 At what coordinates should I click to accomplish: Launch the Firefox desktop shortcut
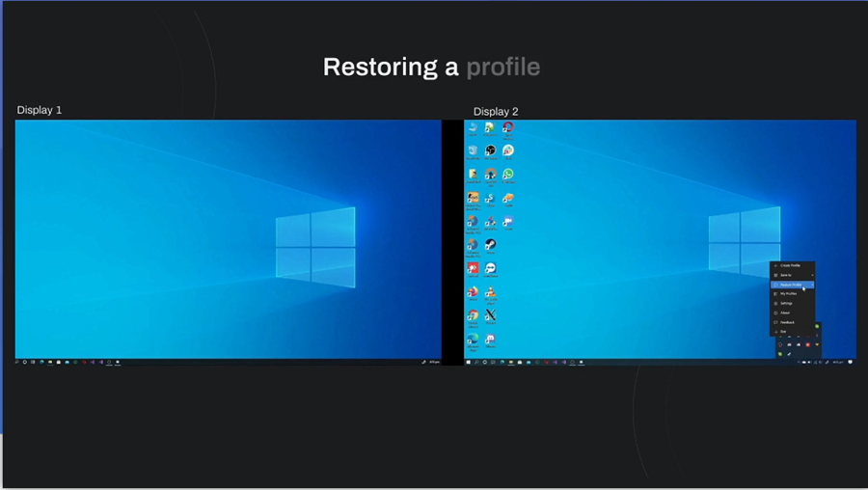click(x=473, y=293)
